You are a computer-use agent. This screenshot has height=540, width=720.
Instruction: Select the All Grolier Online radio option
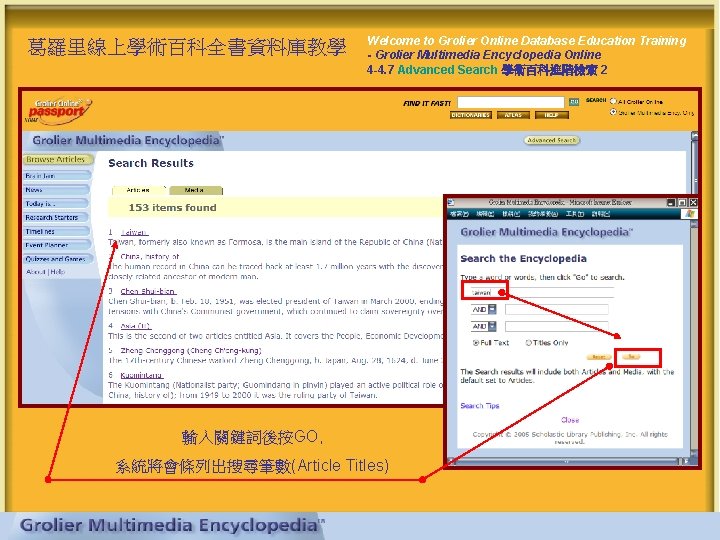click(613, 101)
